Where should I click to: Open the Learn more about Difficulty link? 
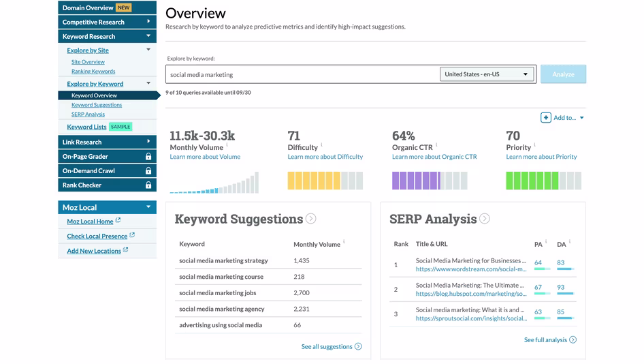point(325,157)
